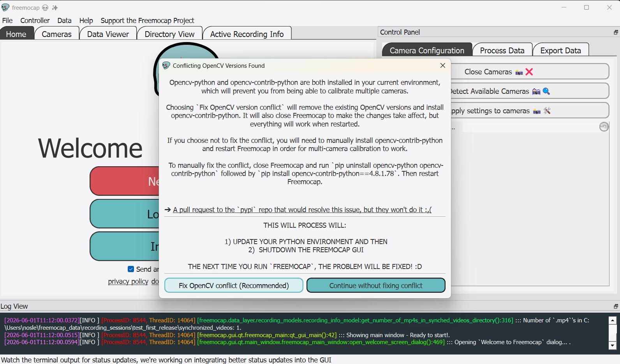
Task: Click the tools icon on Apply settings
Action: pyautogui.click(x=547, y=111)
